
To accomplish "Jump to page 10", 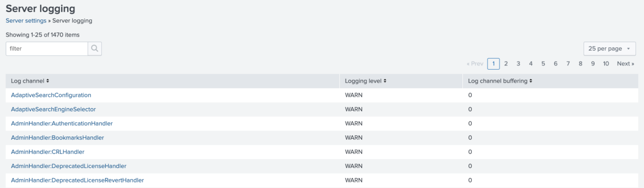I will (x=606, y=64).
